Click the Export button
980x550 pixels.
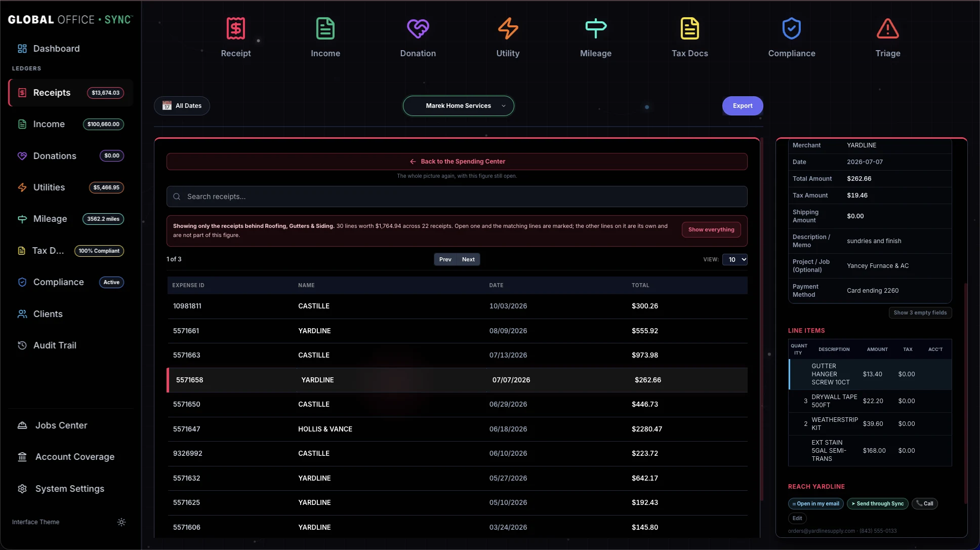(x=743, y=106)
